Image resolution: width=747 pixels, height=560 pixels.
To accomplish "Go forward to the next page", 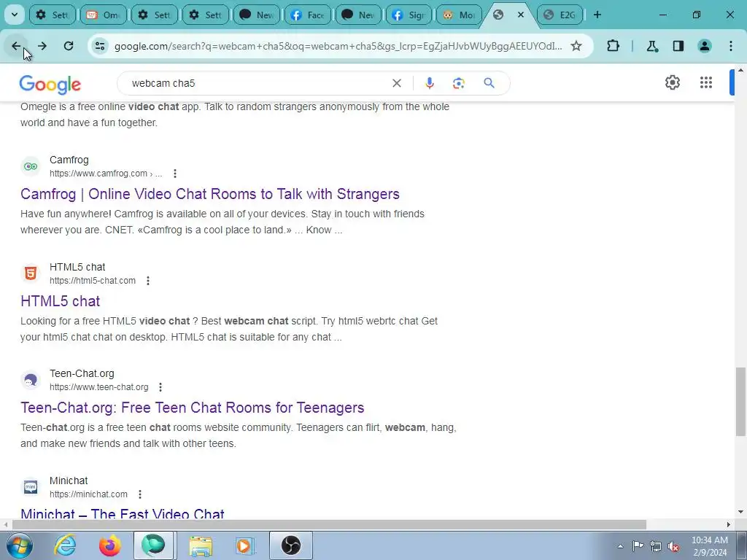I will point(42,46).
